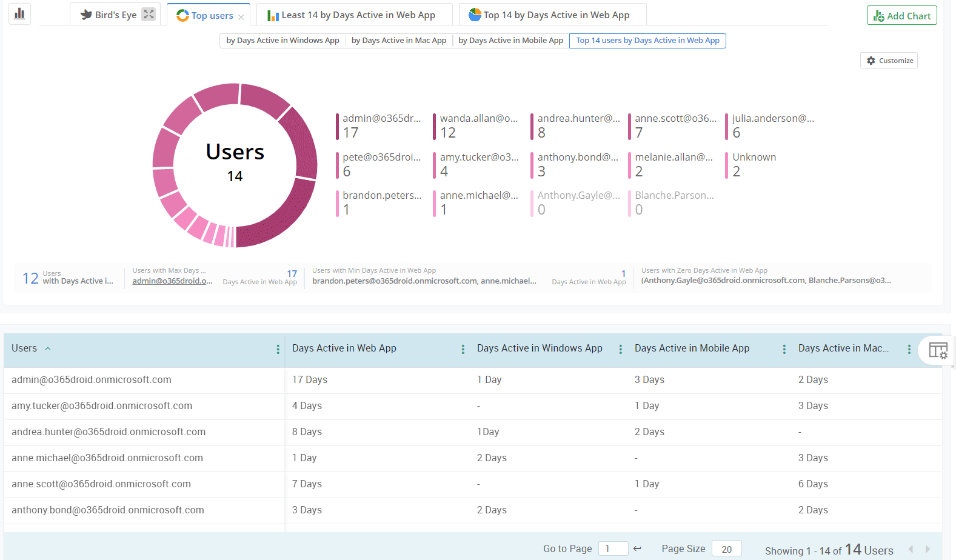Click anthony.bond legend entry
The width and height of the screenshot is (956, 560).
point(576,165)
